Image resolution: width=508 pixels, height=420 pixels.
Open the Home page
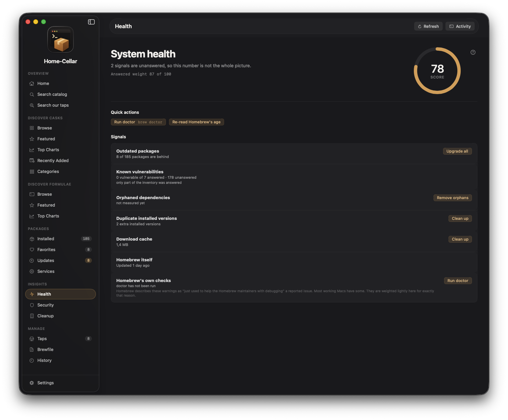click(x=61, y=84)
